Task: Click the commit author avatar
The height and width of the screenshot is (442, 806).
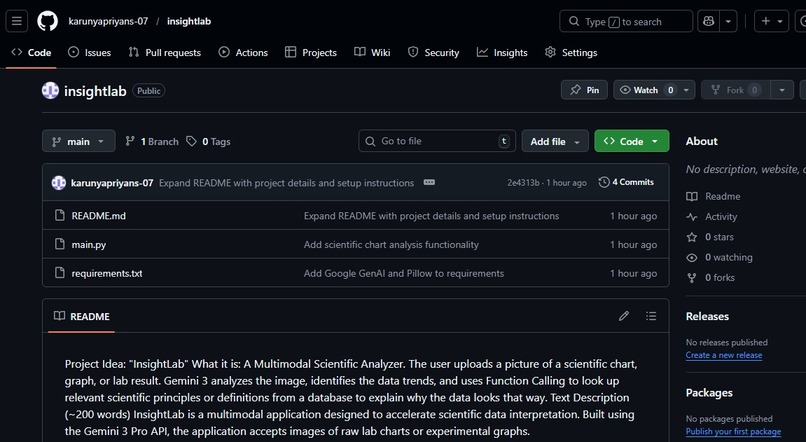Action: pos(59,182)
